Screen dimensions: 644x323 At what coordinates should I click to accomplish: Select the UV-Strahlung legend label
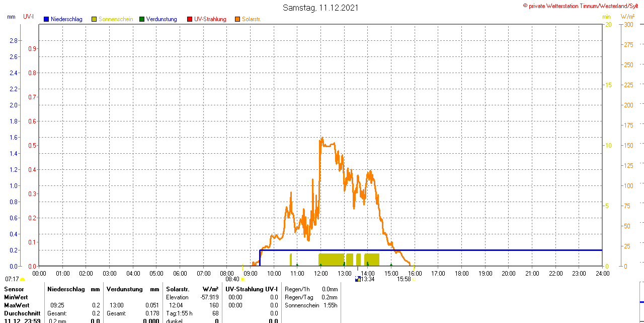coord(210,19)
